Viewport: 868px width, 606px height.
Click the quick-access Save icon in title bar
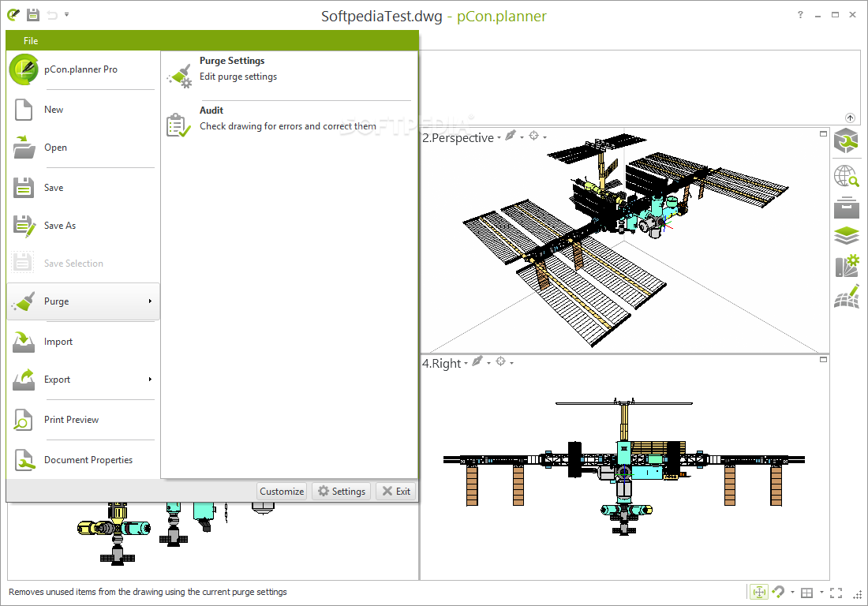33,15
